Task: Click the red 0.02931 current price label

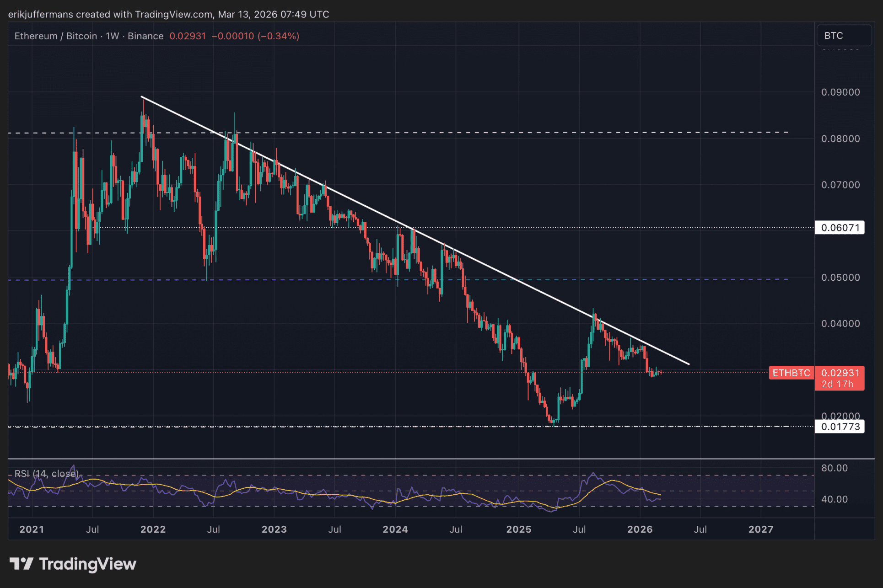Action: click(840, 373)
